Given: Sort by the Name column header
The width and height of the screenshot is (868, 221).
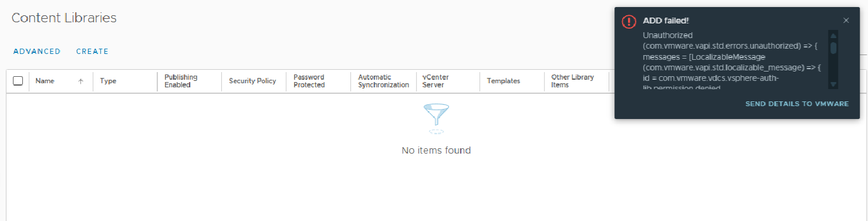Looking at the screenshot, I should [45, 81].
